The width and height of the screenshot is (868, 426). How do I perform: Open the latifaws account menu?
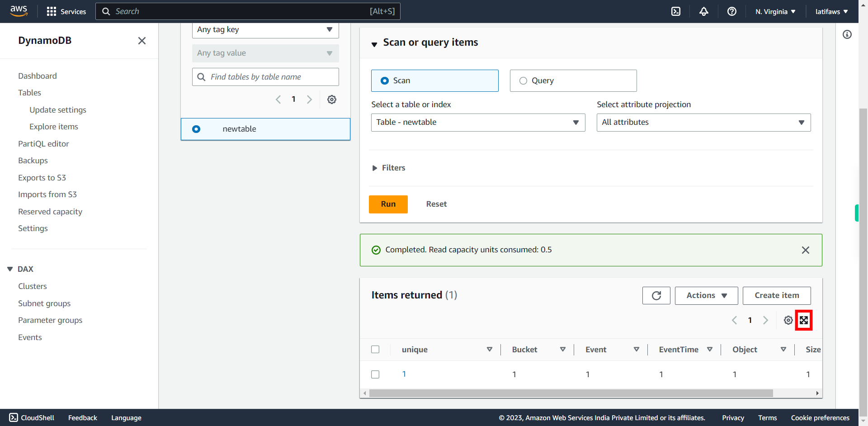pos(832,12)
